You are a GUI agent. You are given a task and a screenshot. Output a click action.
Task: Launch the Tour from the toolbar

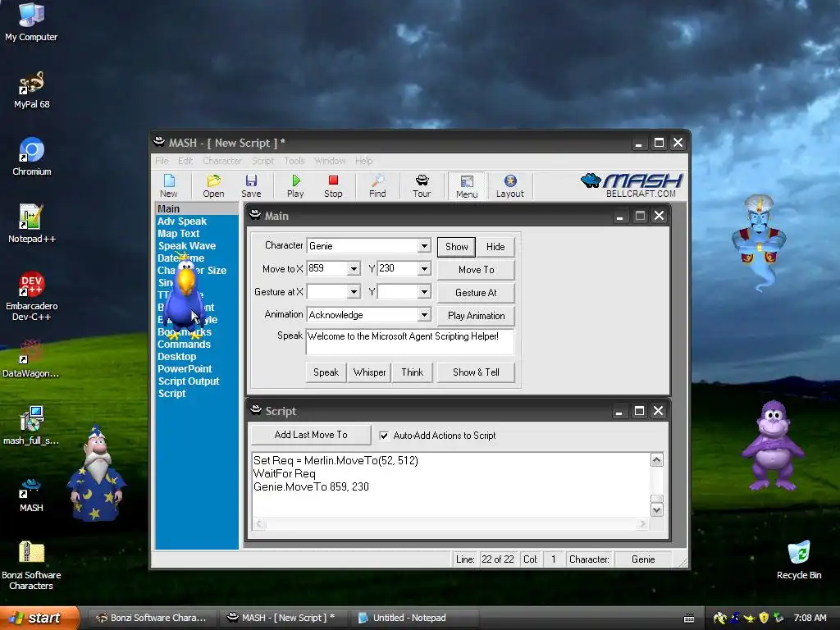pyautogui.click(x=422, y=185)
